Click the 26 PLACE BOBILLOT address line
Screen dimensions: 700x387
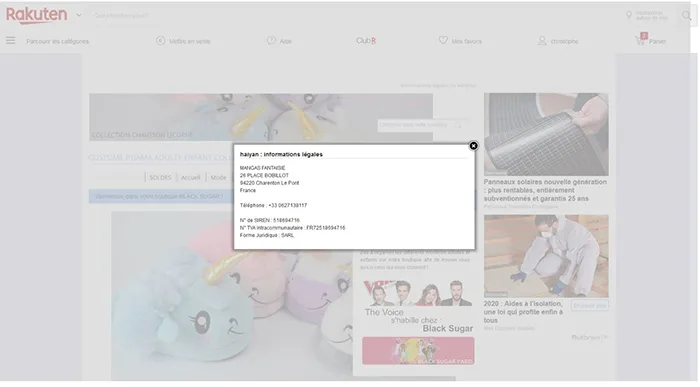pos(264,175)
